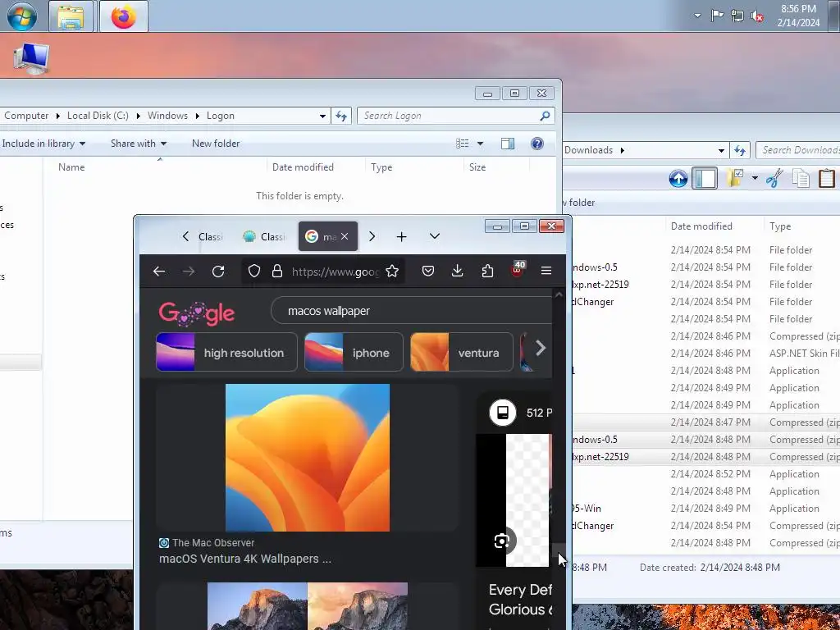Open uBlock Origin extension icon
840x630 pixels.
(518, 269)
